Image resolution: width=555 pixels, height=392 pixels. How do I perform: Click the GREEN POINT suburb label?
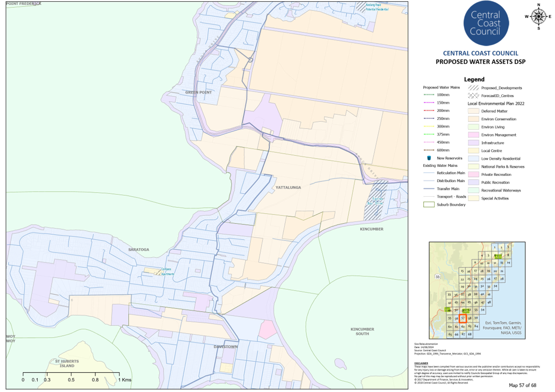(198, 92)
